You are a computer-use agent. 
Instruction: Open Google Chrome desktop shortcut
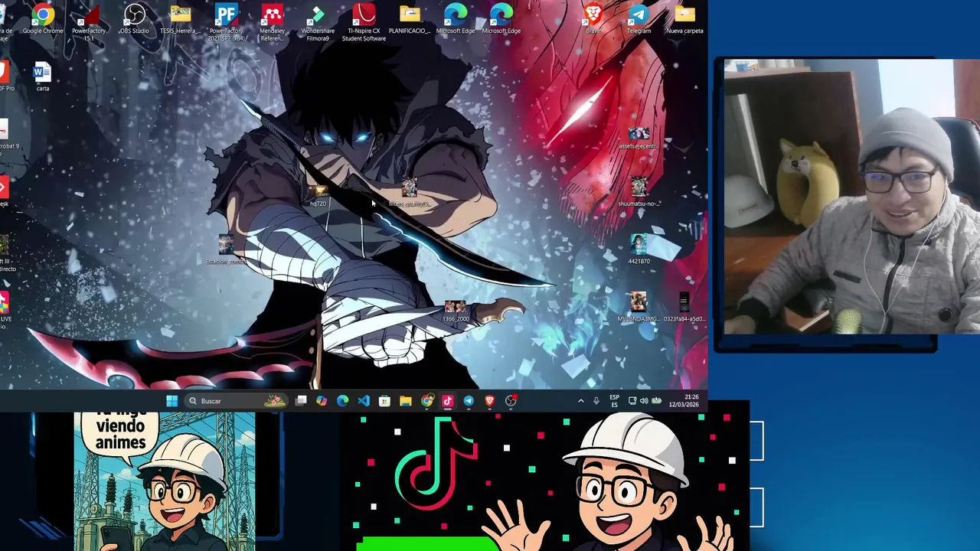(x=43, y=19)
